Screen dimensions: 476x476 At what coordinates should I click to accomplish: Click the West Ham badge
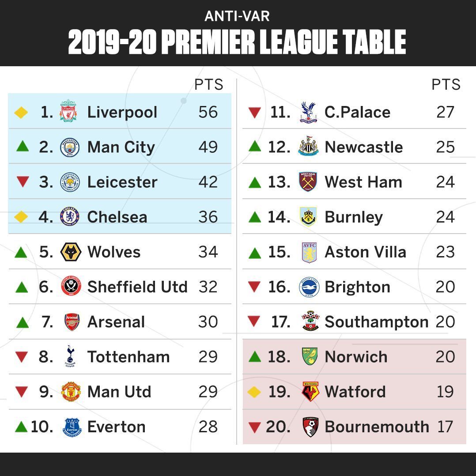coord(308,182)
